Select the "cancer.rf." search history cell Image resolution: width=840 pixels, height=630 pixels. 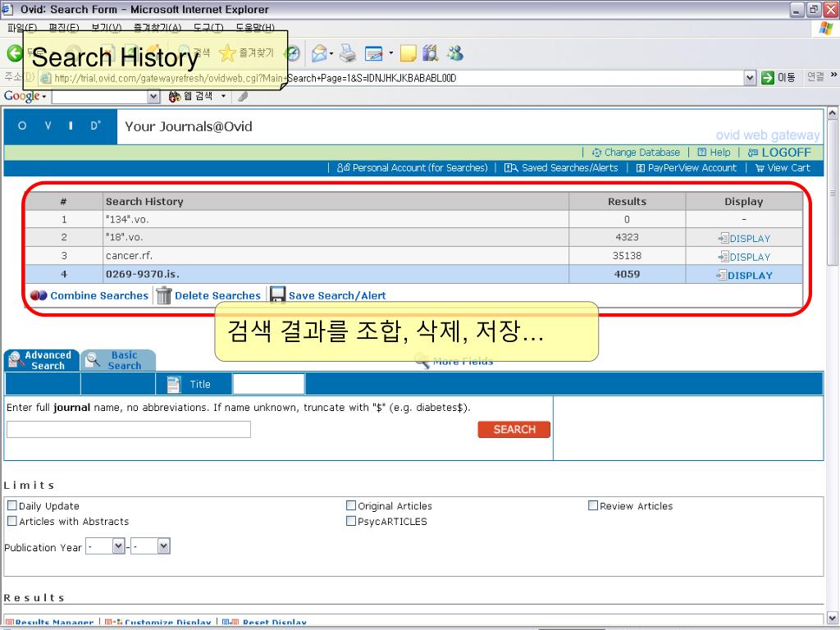tap(336, 256)
